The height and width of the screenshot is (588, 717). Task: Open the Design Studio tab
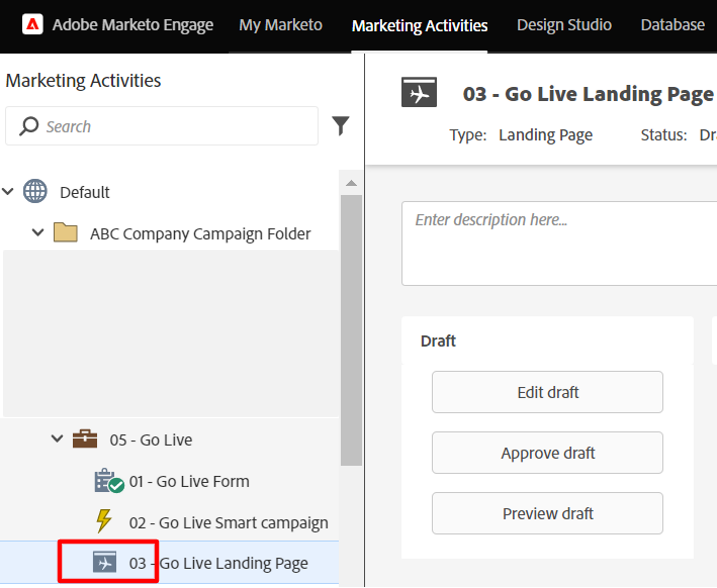pyautogui.click(x=564, y=25)
